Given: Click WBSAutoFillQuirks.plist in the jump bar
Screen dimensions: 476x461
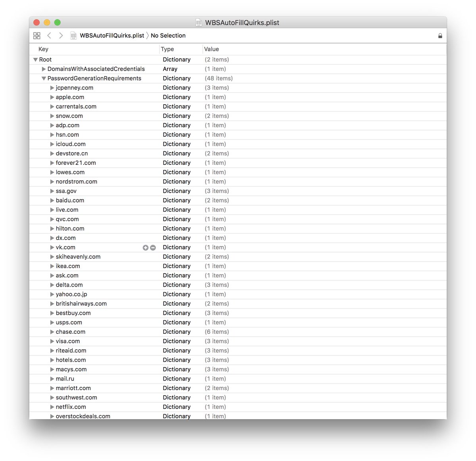Looking at the screenshot, I should pos(112,36).
